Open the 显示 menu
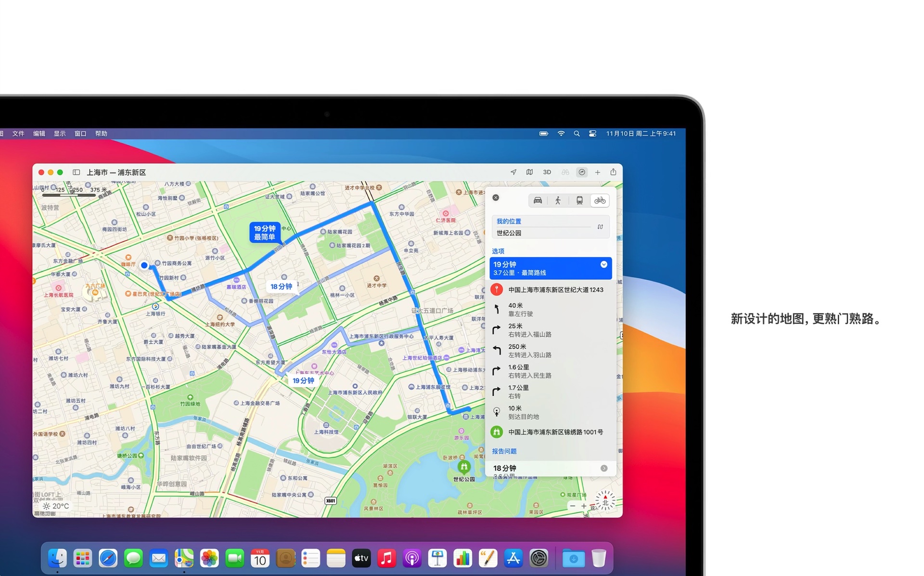Screen dimensions: 924x576 tap(60, 134)
